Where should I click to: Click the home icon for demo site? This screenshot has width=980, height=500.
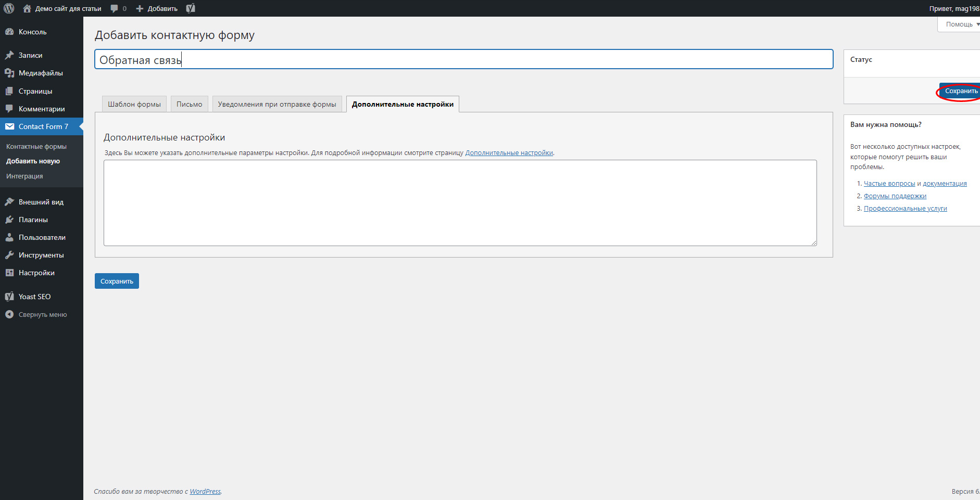[27, 8]
